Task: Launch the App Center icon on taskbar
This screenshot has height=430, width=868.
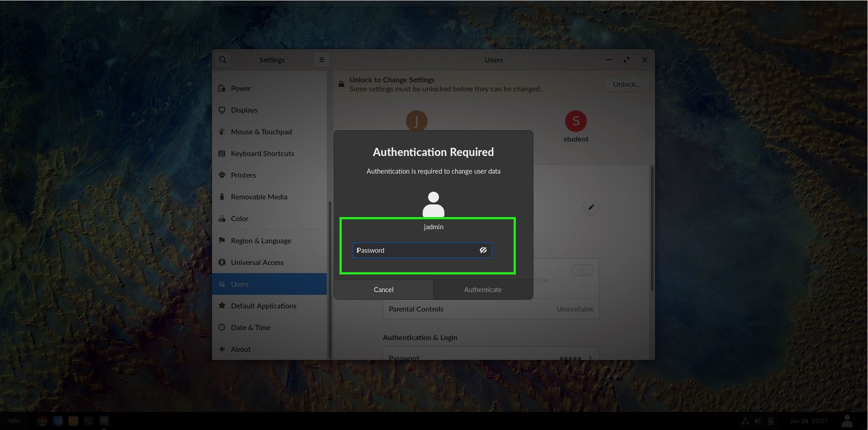Action: pyautogui.click(x=42, y=421)
